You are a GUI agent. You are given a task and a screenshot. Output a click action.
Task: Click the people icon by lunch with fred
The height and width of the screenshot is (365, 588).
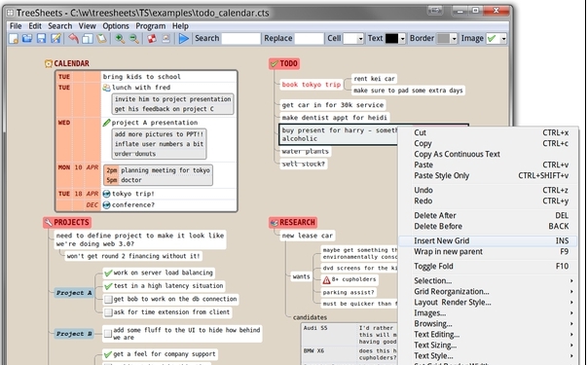click(x=106, y=88)
